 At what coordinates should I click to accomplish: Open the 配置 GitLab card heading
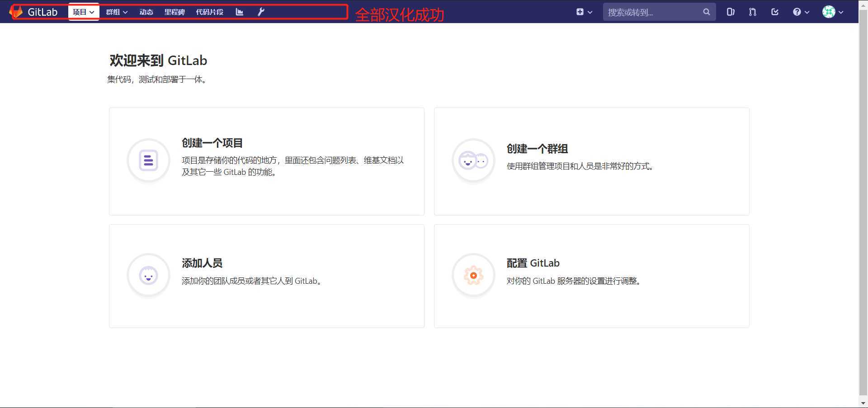[533, 263]
